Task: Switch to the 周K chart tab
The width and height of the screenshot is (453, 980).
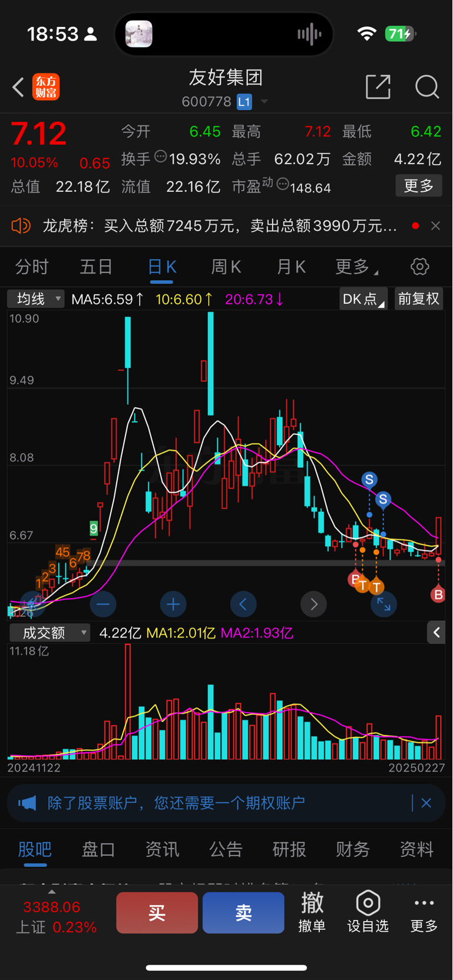Action: [226, 267]
